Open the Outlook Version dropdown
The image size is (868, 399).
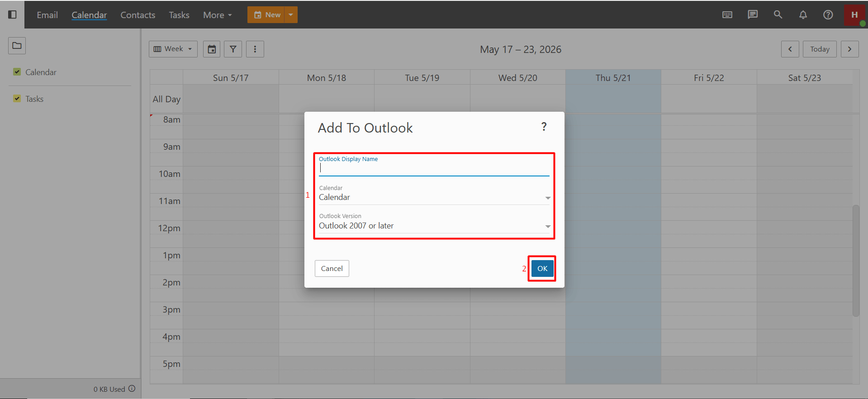coord(434,226)
